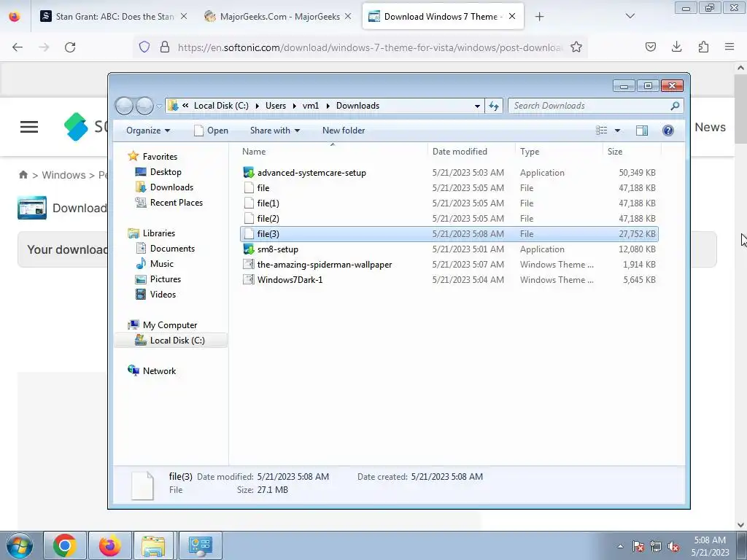
Task: Select Network in navigation pane
Action: (x=159, y=371)
